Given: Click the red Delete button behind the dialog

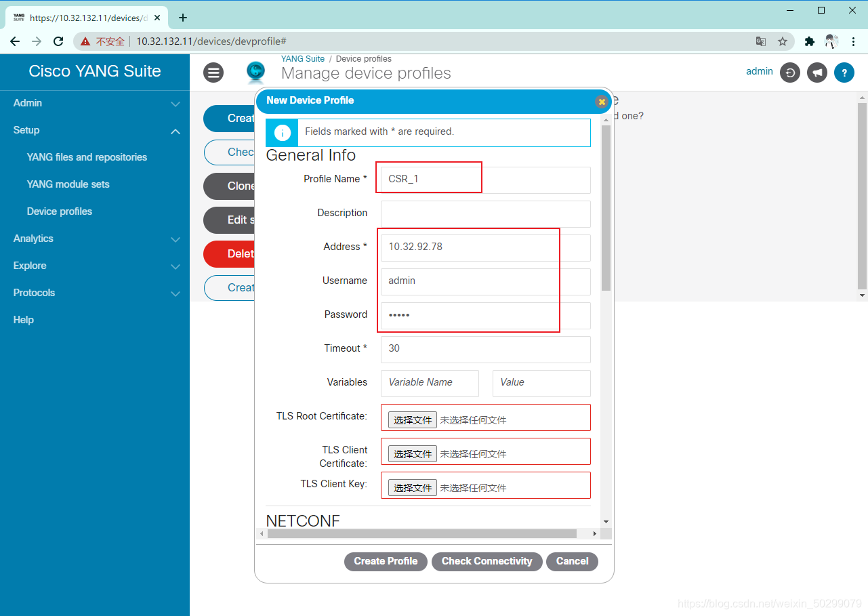Looking at the screenshot, I should click(x=230, y=254).
